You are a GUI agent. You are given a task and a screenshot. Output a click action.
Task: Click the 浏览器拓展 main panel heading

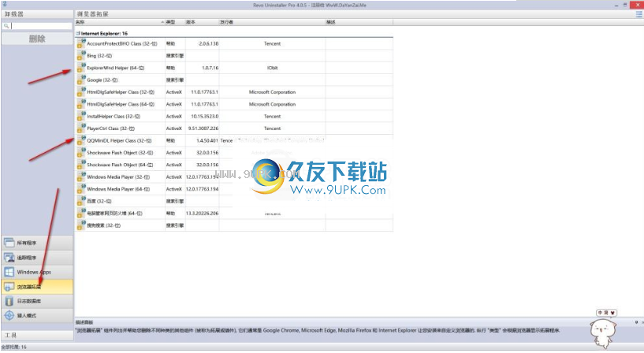[x=93, y=14]
